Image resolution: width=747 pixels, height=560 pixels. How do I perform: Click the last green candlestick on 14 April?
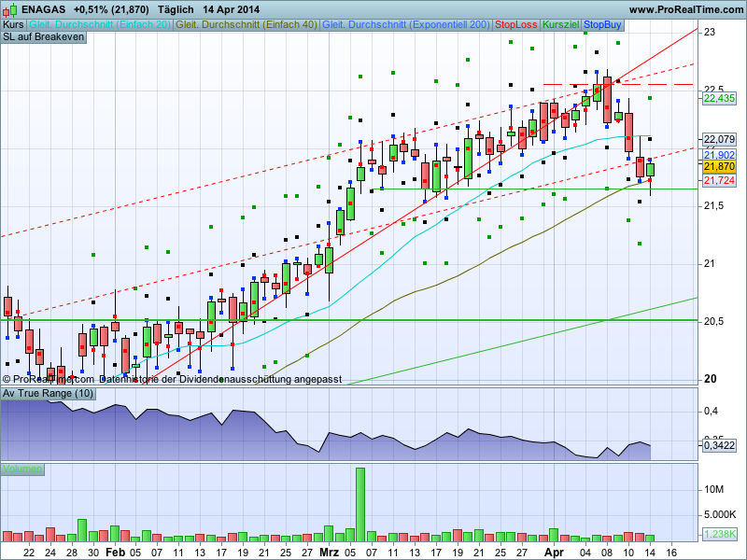pos(650,170)
